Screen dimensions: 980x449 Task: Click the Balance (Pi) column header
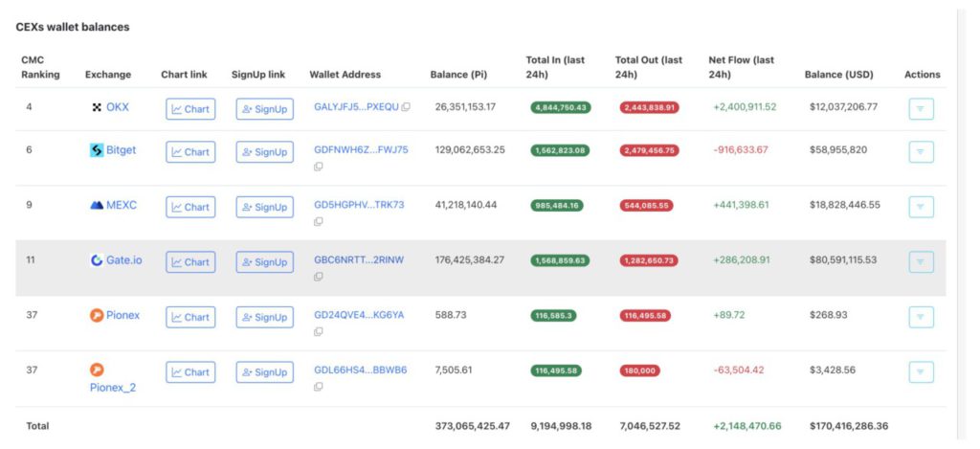click(x=458, y=75)
